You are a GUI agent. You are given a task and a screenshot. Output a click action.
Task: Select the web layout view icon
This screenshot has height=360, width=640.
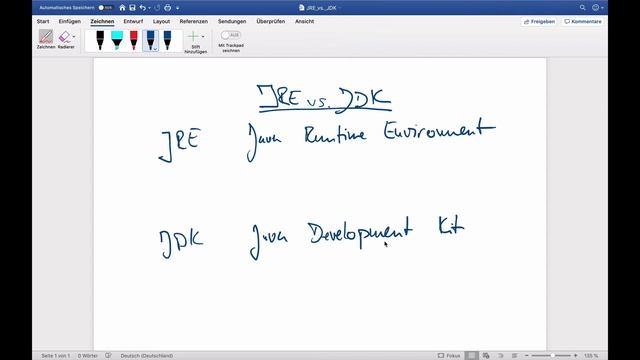point(486,356)
